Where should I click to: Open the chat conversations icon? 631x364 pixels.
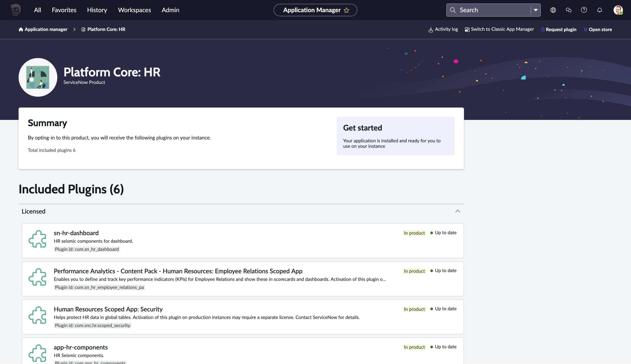(x=568, y=10)
